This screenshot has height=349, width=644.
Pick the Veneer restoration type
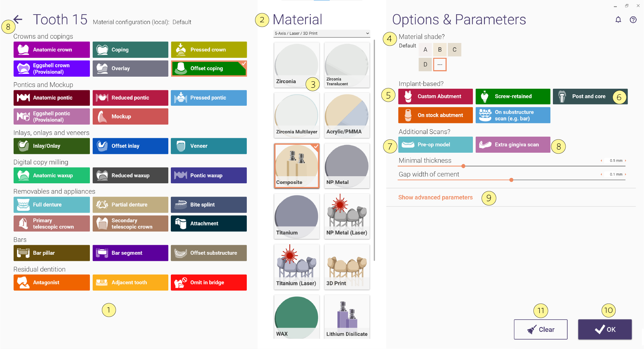pyautogui.click(x=209, y=146)
